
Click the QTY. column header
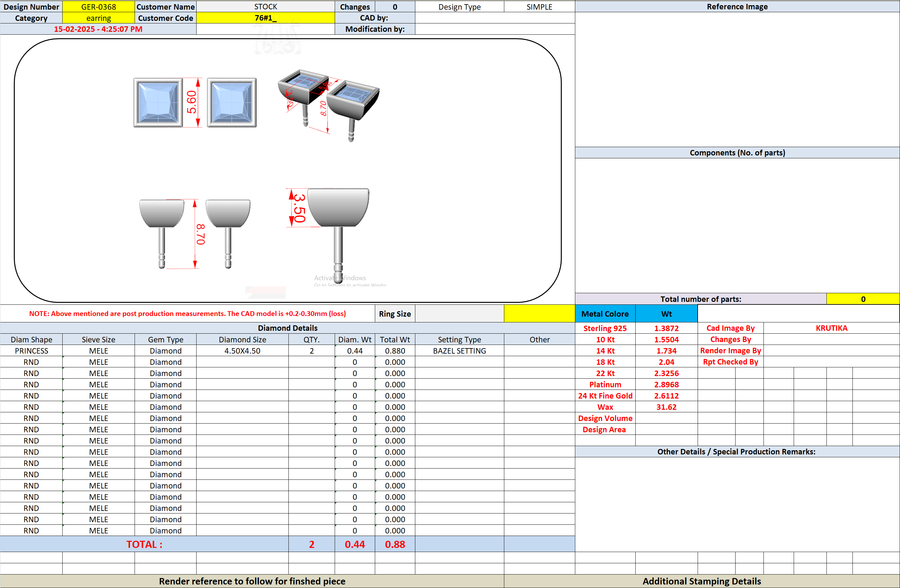[312, 339]
